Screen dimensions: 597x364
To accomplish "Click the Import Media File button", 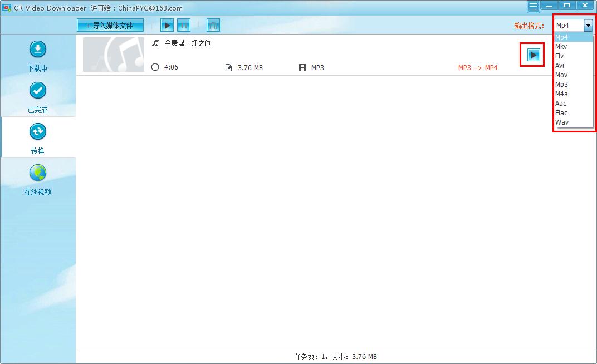I will point(110,25).
